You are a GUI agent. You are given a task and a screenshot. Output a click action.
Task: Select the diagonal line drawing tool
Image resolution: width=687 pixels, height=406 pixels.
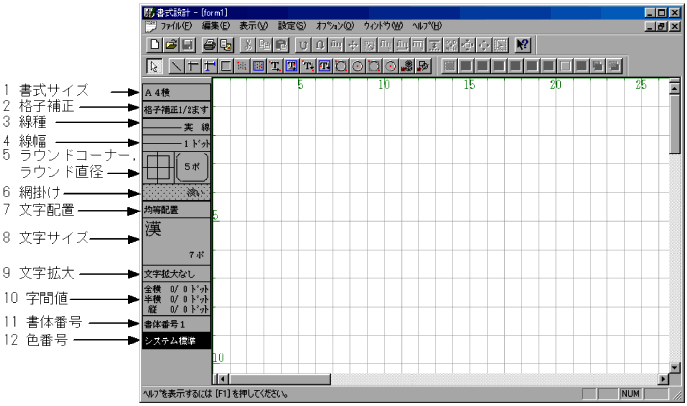point(176,66)
